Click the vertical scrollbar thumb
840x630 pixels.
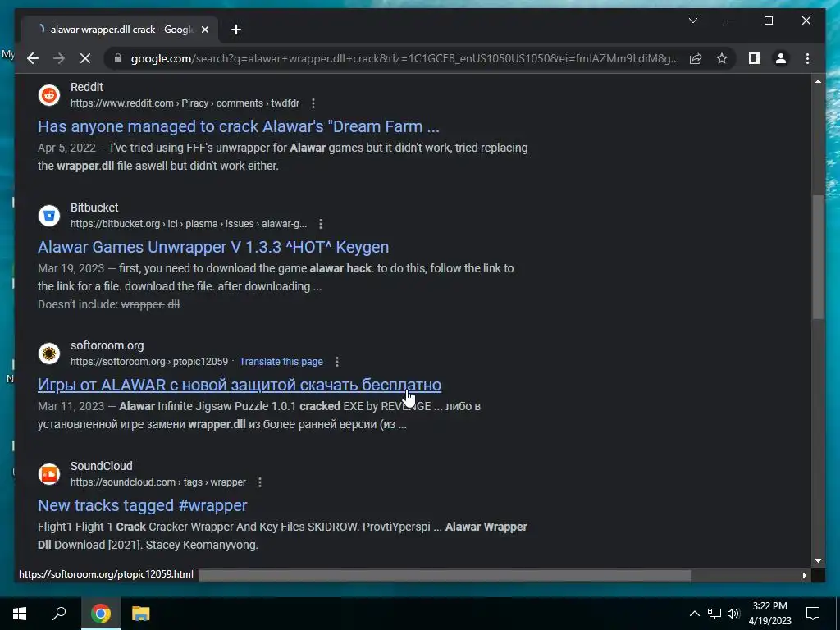coord(818,257)
